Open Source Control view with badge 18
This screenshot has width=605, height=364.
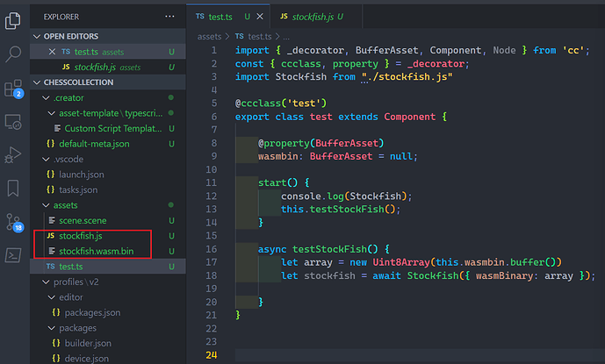coord(14,223)
